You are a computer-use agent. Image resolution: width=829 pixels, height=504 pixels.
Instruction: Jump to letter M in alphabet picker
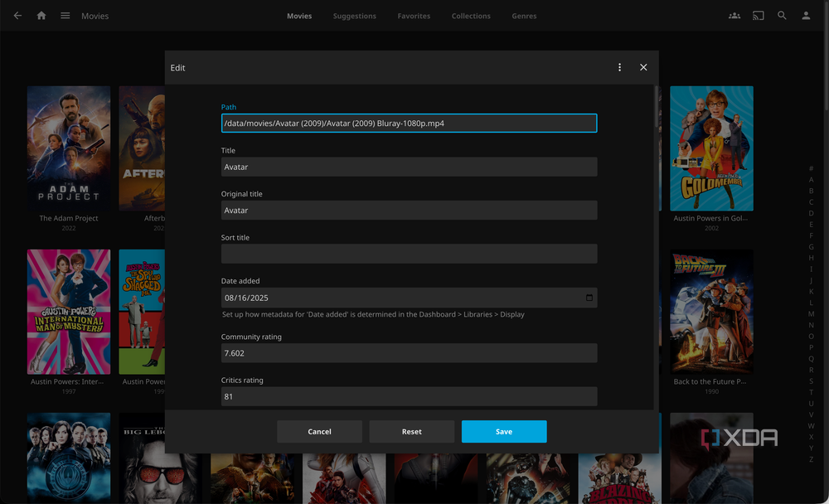pyautogui.click(x=811, y=313)
